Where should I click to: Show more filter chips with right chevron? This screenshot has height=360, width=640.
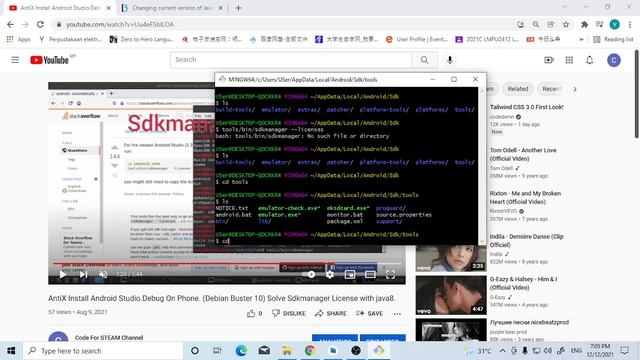pos(575,89)
